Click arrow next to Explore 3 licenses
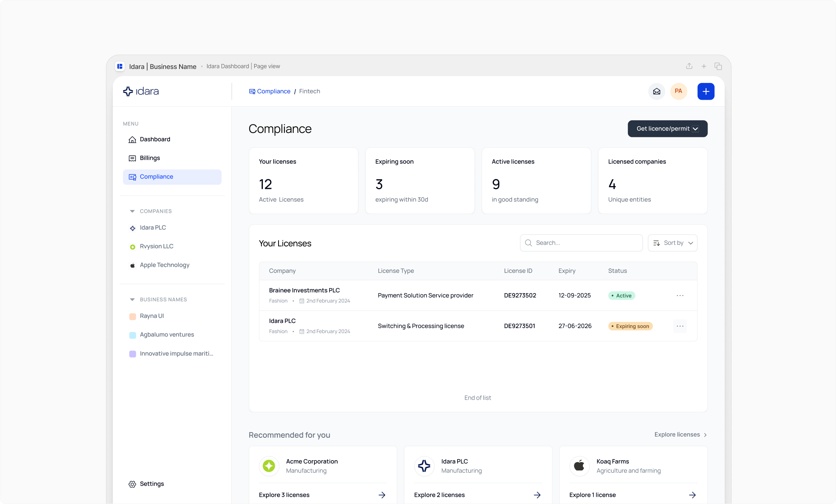 click(x=382, y=495)
